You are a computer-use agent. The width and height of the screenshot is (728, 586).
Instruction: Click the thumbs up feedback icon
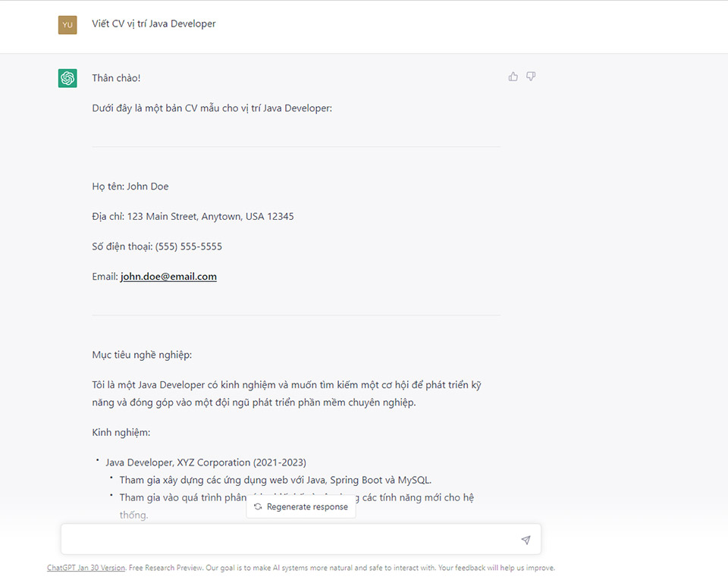coord(513,77)
